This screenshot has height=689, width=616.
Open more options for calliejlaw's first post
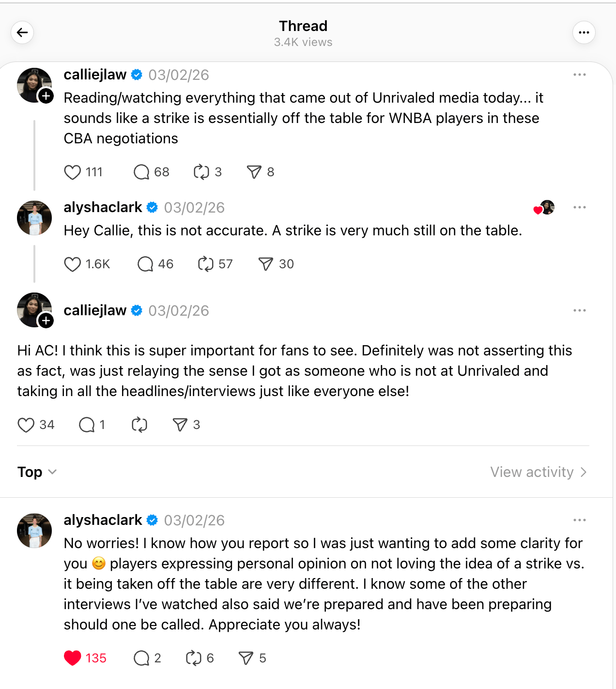pos(579,75)
